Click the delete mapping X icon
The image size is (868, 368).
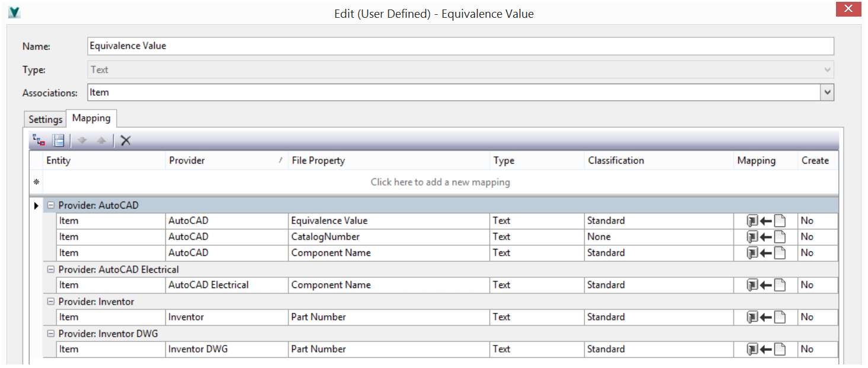click(x=126, y=140)
